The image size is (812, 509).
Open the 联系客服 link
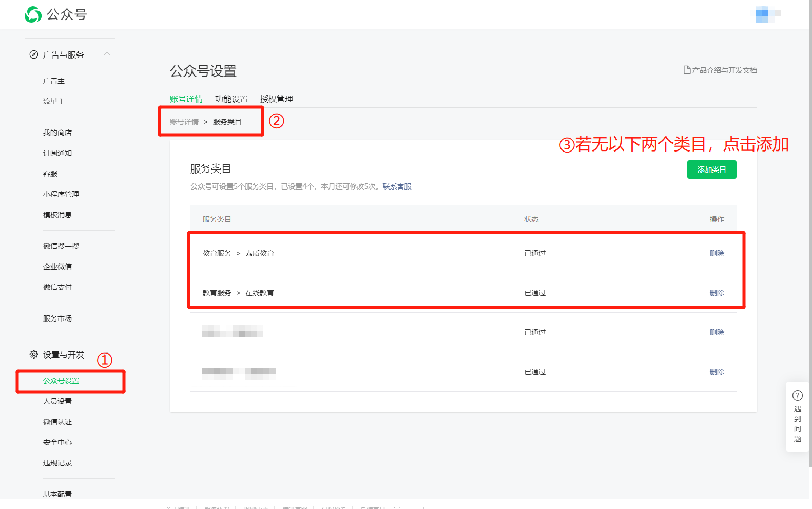click(x=397, y=186)
